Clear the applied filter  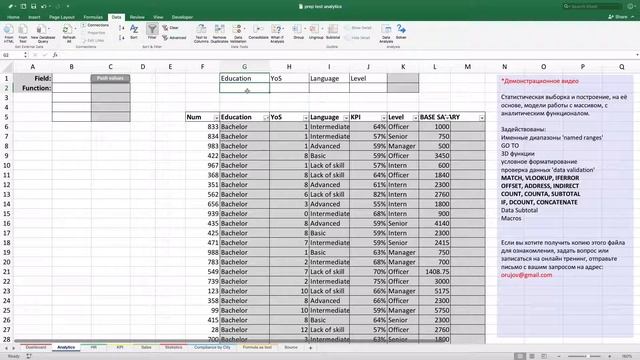[170, 28]
